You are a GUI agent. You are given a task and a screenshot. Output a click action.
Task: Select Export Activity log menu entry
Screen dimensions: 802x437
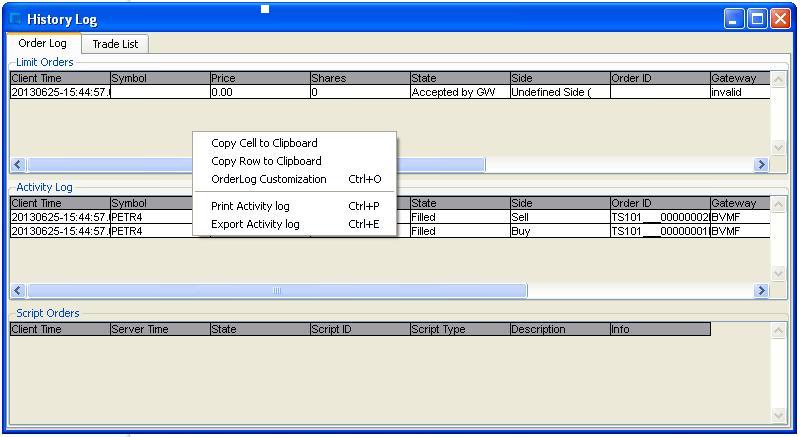pos(255,224)
